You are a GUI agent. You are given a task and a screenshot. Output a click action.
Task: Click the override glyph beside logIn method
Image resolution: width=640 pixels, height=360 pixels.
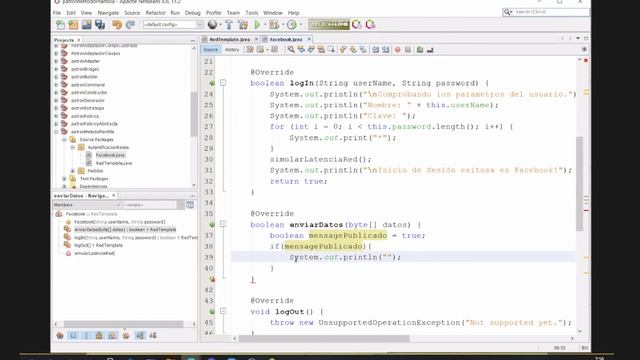[x=212, y=83]
